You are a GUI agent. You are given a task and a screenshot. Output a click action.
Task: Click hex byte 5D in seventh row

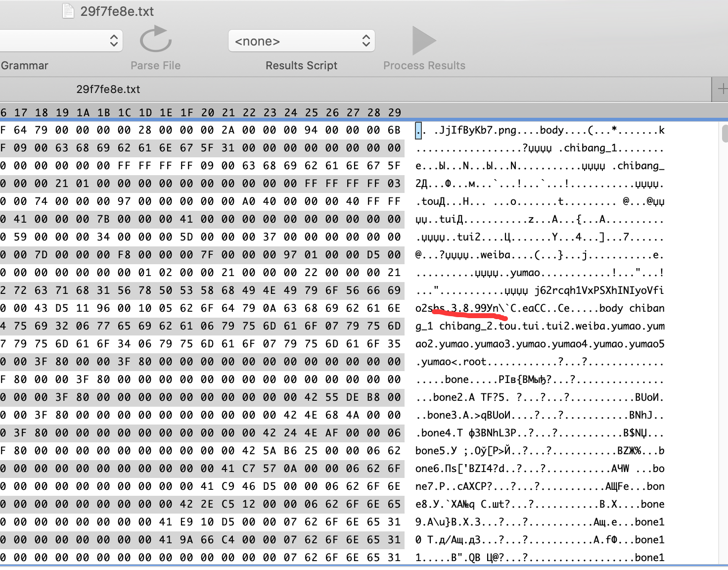187,237
